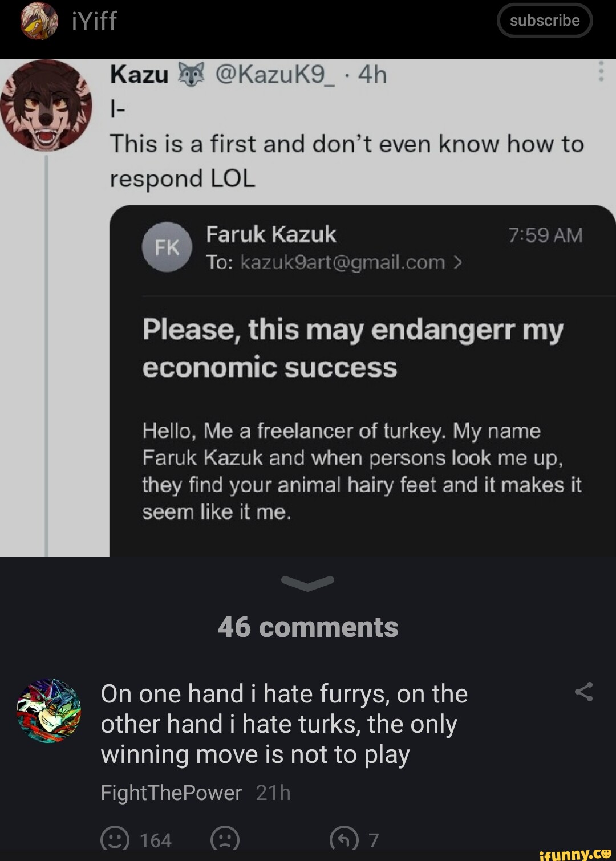The height and width of the screenshot is (861, 616).
Task: Click the FK sender avatar in the email
Action: pos(166,248)
